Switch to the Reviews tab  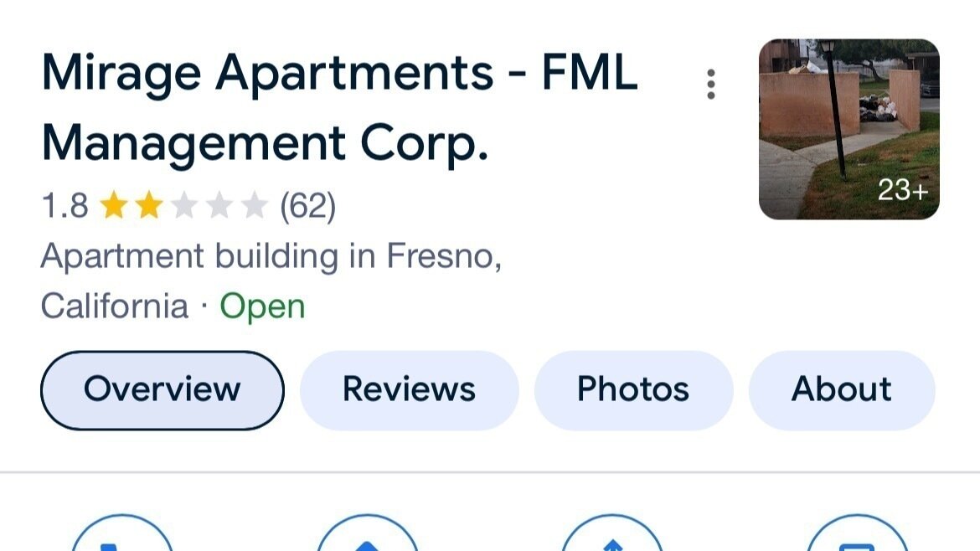409,390
